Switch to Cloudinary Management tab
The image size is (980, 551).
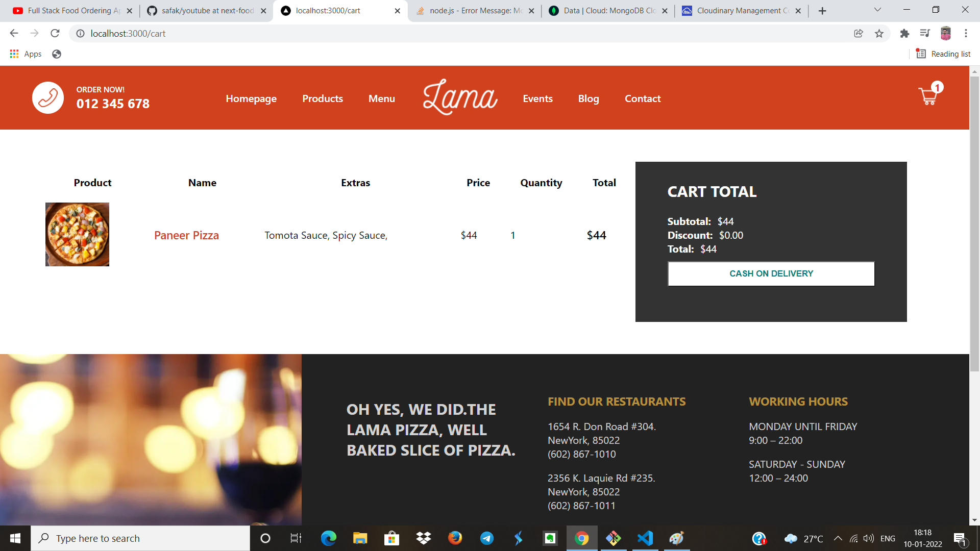coord(742,11)
